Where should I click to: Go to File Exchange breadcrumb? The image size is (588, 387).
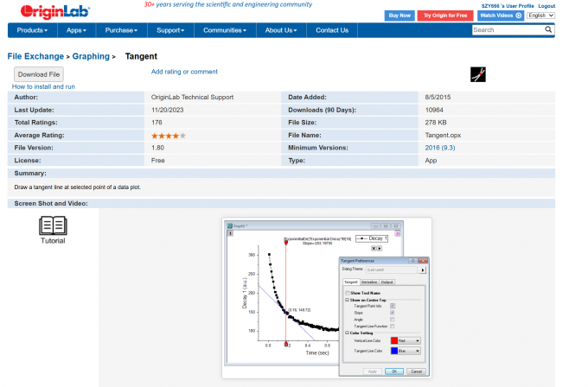35,56
